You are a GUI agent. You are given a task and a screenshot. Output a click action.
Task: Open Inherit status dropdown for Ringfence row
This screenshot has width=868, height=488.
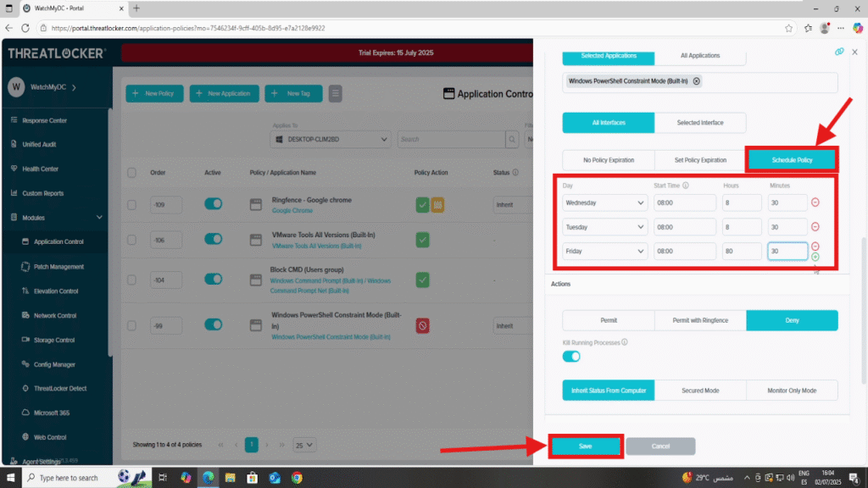pos(513,205)
